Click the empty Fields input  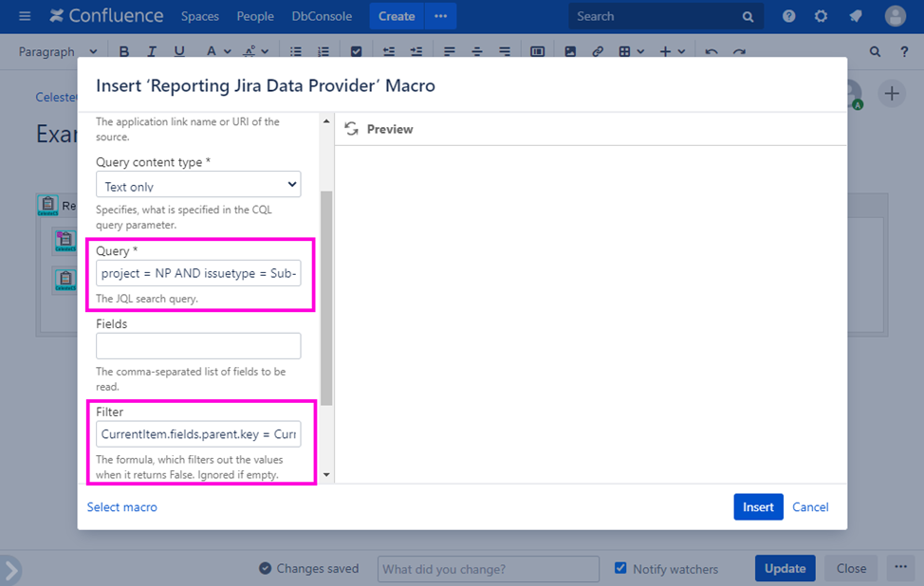coord(198,346)
